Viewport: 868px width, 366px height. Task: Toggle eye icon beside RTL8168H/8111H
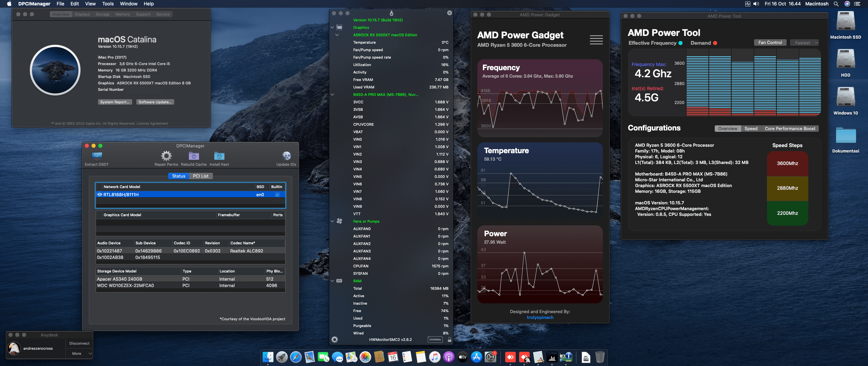tap(100, 195)
